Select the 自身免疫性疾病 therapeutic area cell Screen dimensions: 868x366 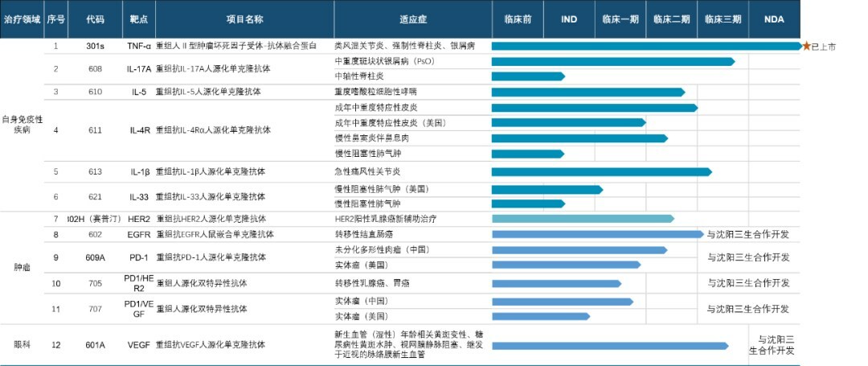tap(22, 125)
